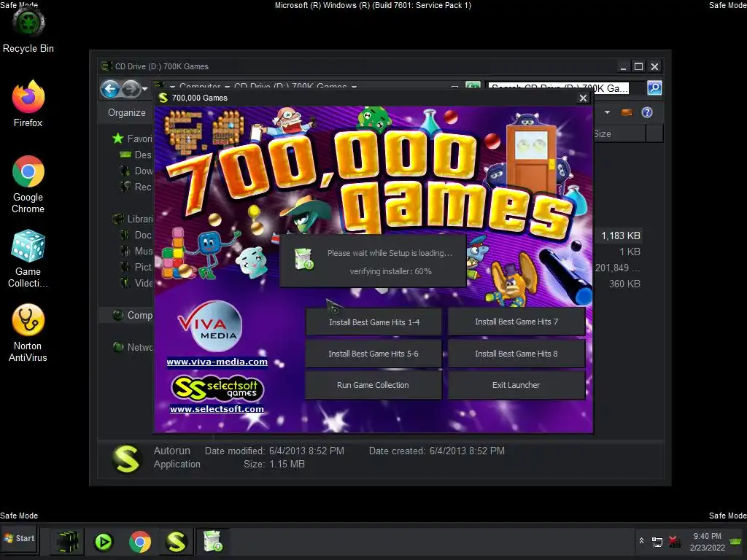
Task: Click the Explorer Forward arrow button
Action: click(x=131, y=89)
